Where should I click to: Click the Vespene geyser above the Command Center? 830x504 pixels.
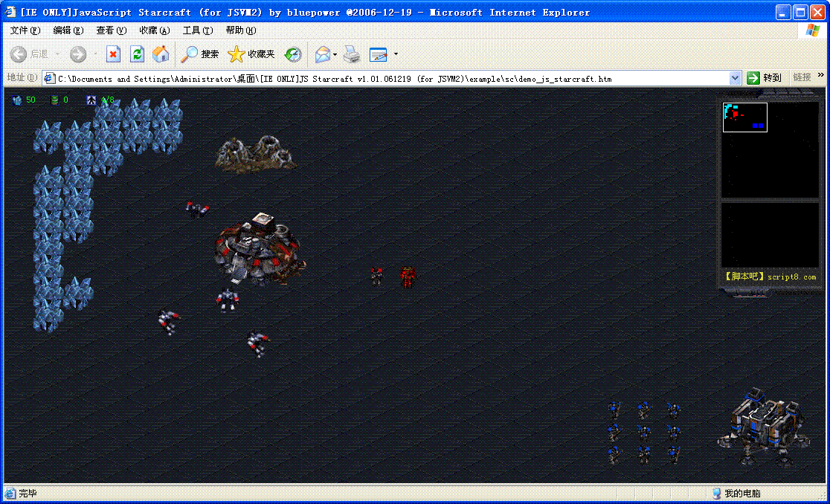coord(256,154)
